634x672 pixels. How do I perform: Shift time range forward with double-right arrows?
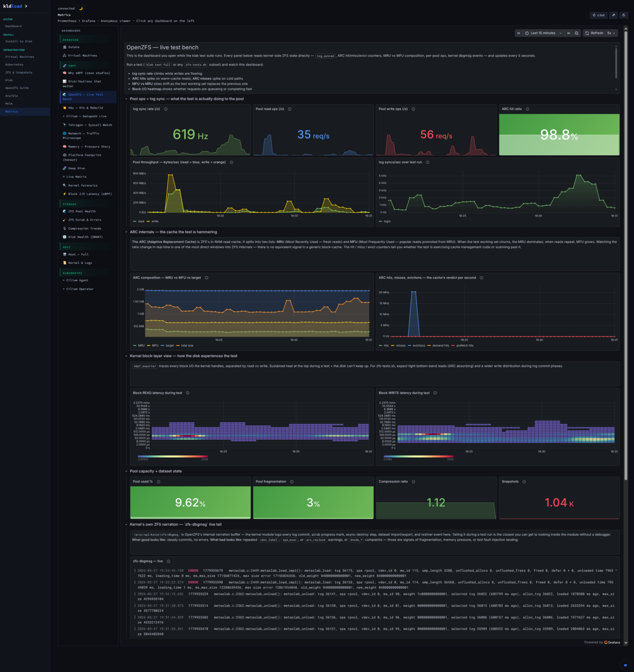click(x=568, y=33)
